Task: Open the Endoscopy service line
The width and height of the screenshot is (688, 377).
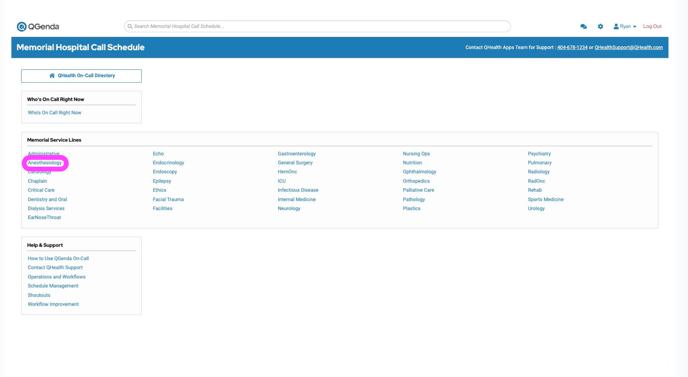Action: pos(165,172)
